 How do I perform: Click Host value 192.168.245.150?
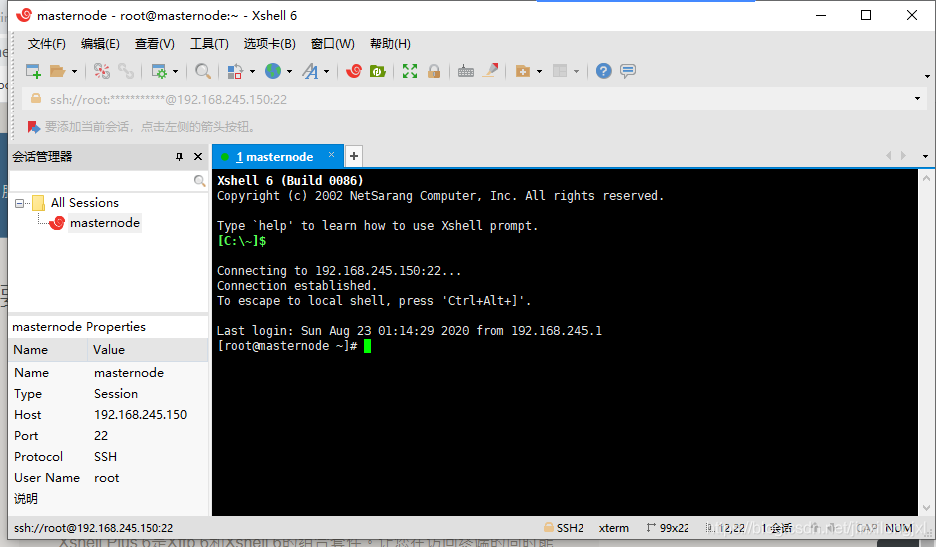[x=140, y=414]
